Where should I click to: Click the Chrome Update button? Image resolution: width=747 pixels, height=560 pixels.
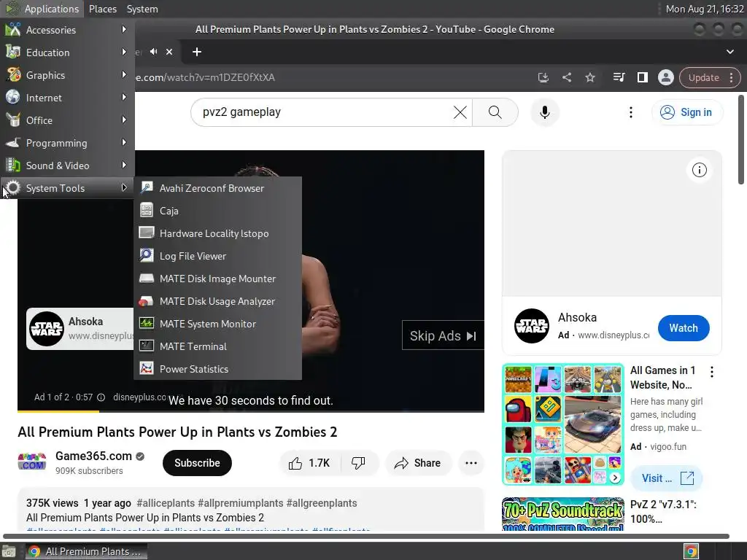[703, 77]
